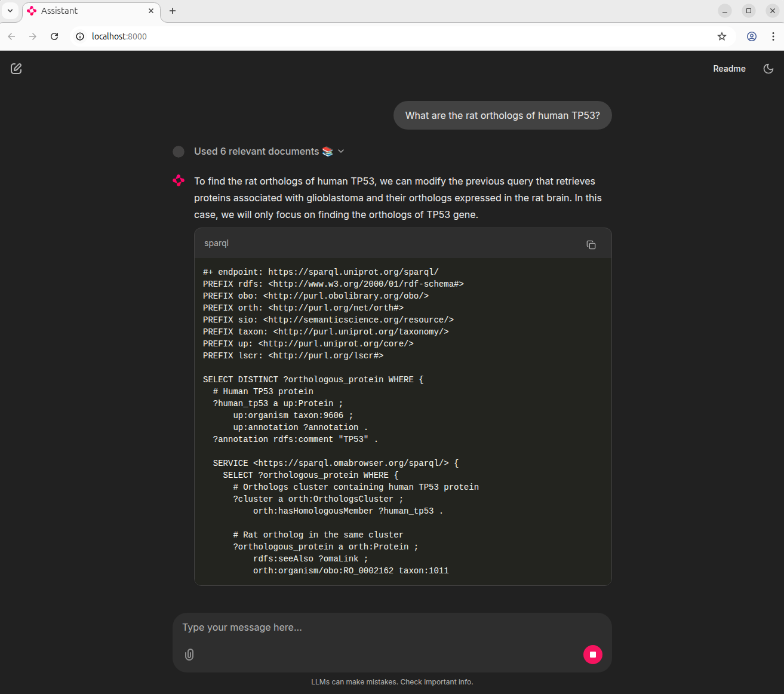Viewport: 784px width, 694px height.
Task: Expand the used relevant documents list
Action: point(341,152)
